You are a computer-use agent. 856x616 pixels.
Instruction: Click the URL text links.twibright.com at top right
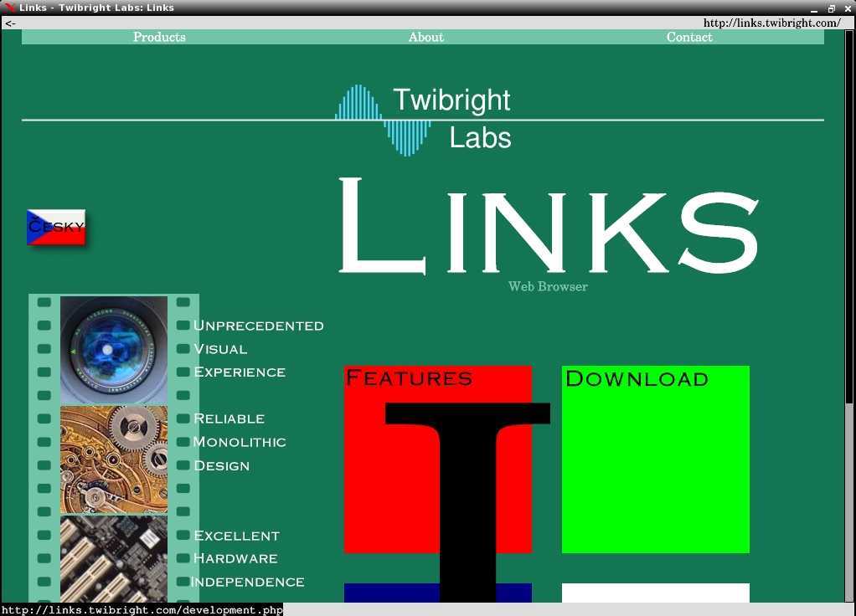pyautogui.click(x=771, y=23)
